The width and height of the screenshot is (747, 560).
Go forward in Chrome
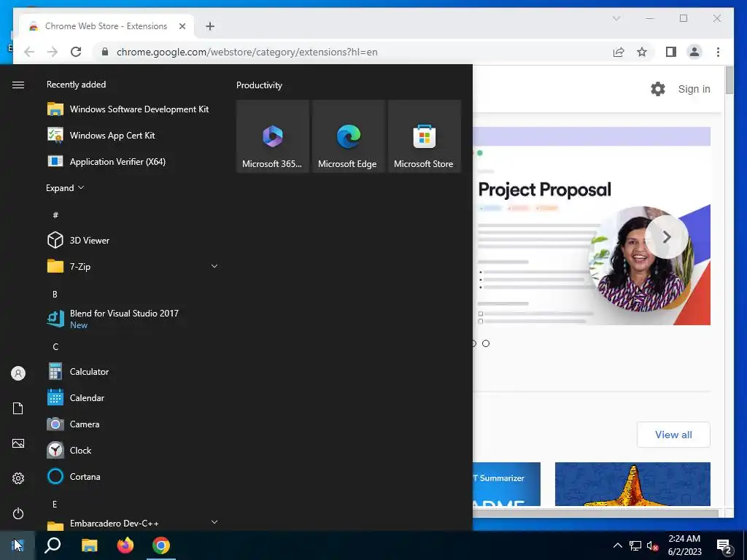tap(53, 52)
